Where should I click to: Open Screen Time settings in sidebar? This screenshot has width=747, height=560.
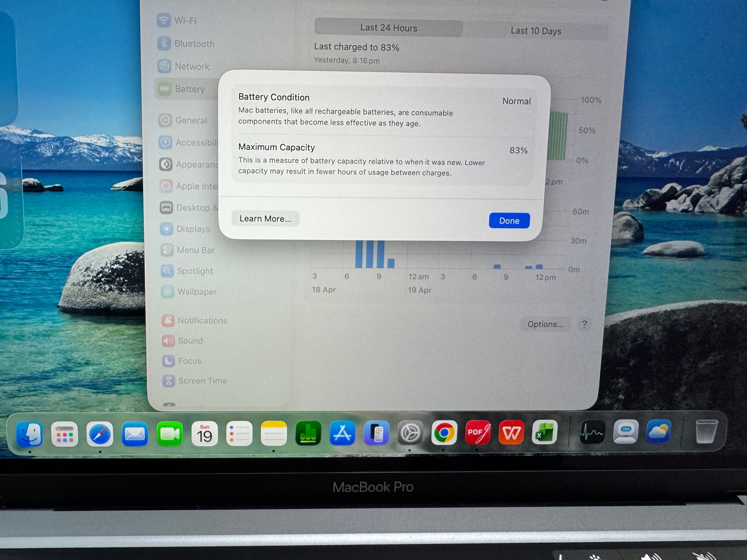[x=195, y=381]
